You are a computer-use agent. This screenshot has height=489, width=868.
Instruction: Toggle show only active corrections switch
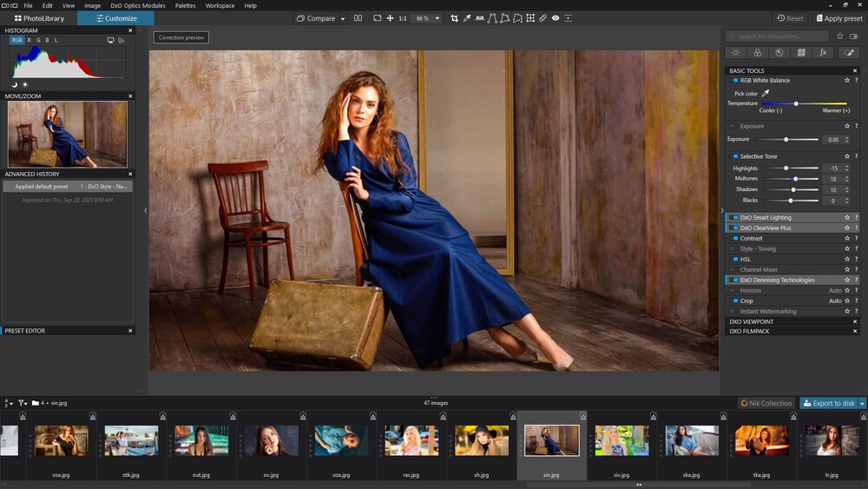(853, 36)
